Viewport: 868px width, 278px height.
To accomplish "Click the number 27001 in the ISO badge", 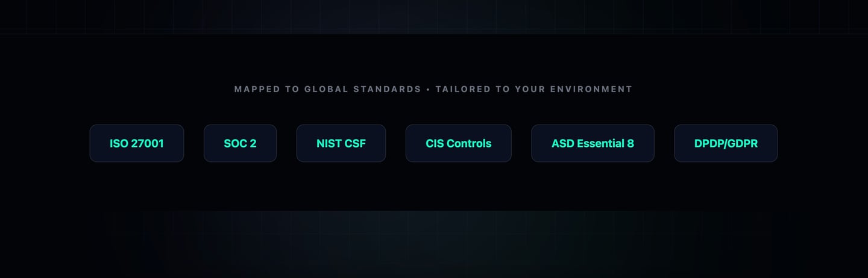I will 147,144.
